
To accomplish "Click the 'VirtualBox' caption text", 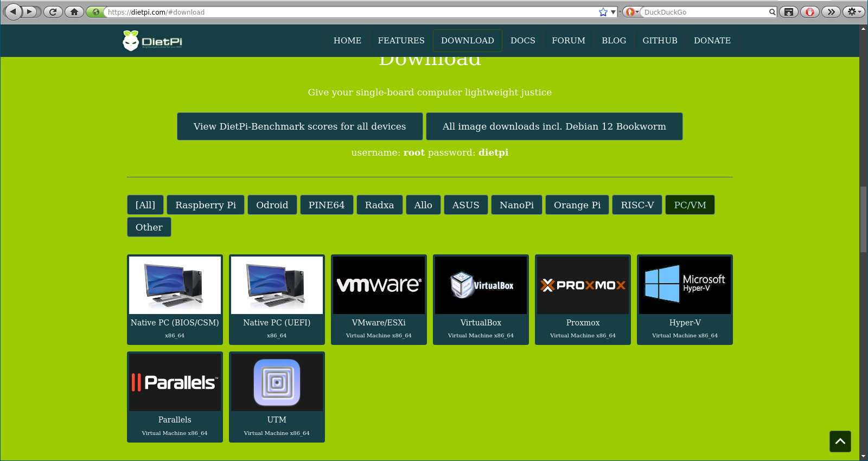I will click(x=481, y=323).
